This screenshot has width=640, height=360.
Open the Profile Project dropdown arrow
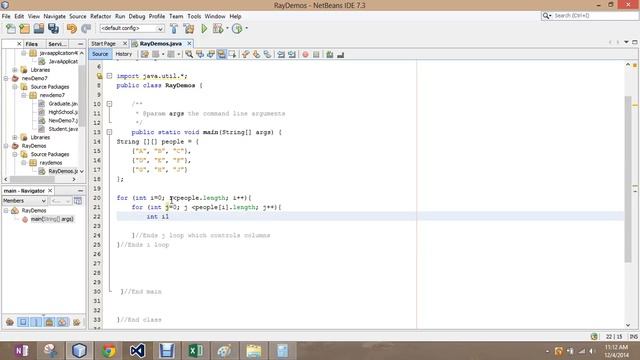tap(246, 29)
